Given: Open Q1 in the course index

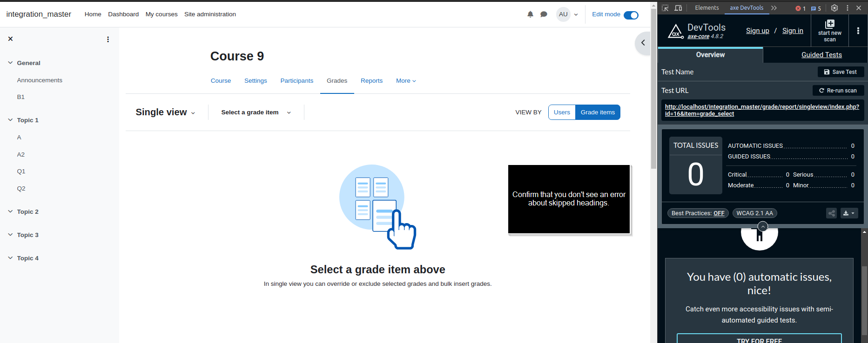Looking at the screenshot, I should 21,171.
